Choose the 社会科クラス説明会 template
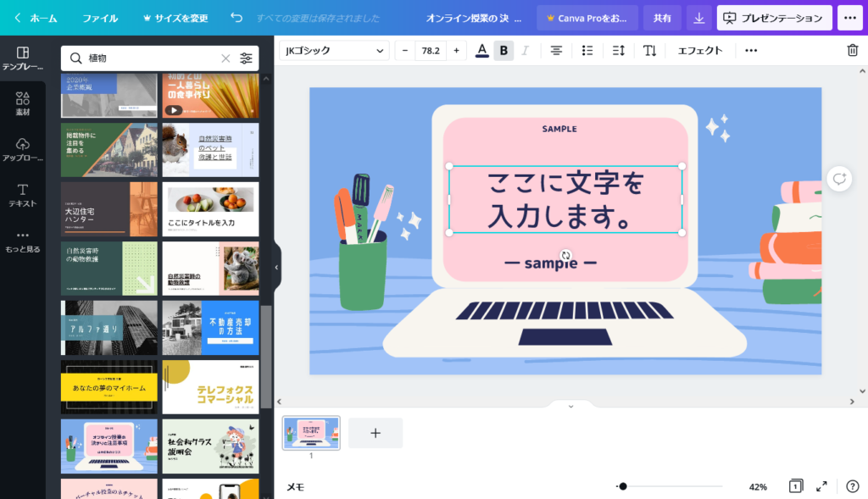The image size is (868, 499). tap(210, 446)
